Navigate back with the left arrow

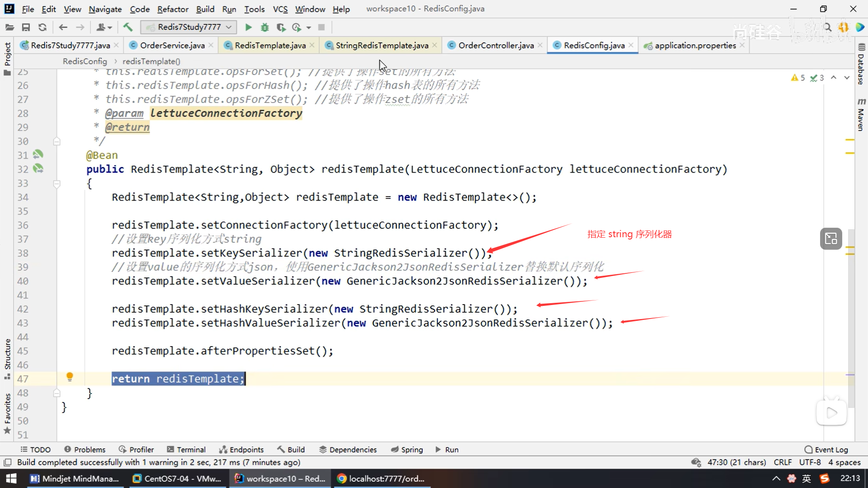coord(63,28)
